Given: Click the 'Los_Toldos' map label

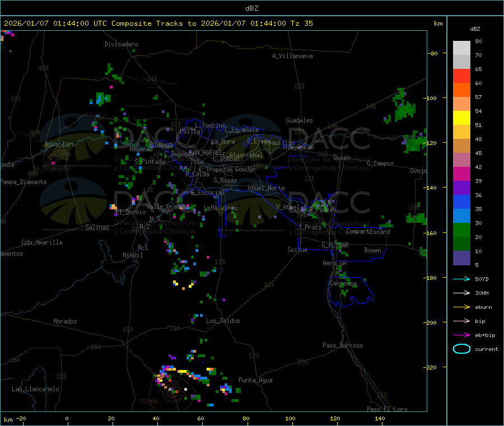Looking at the screenshot, I should point(223,321).
